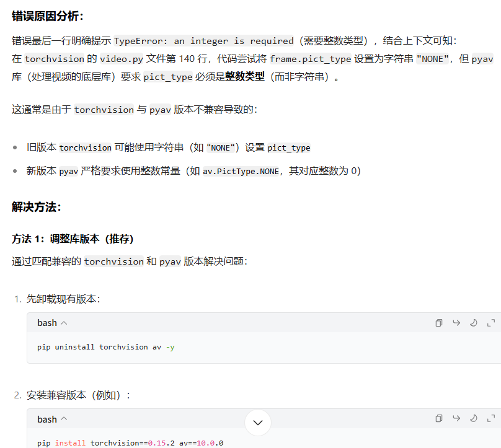The image size is (501, 448).
Task: Click the arrow icon in the uninstall code block
Action: pos(456,323)
